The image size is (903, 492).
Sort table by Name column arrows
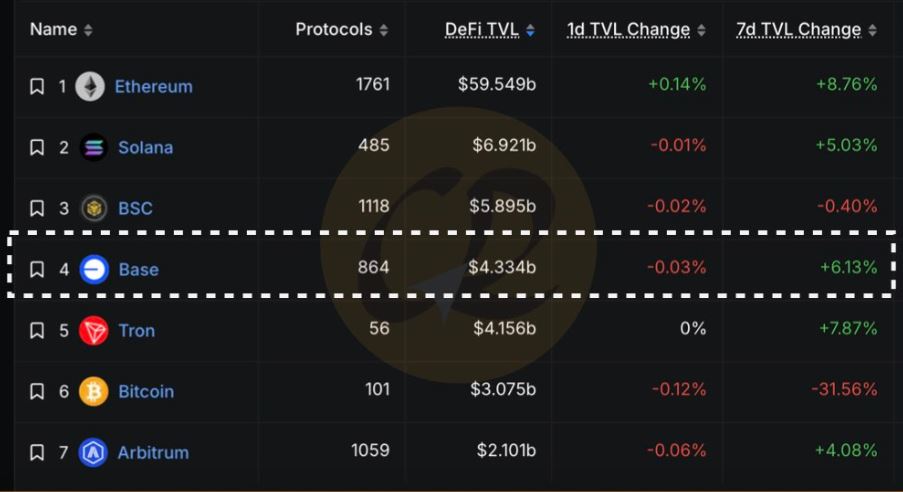(88, 30)
